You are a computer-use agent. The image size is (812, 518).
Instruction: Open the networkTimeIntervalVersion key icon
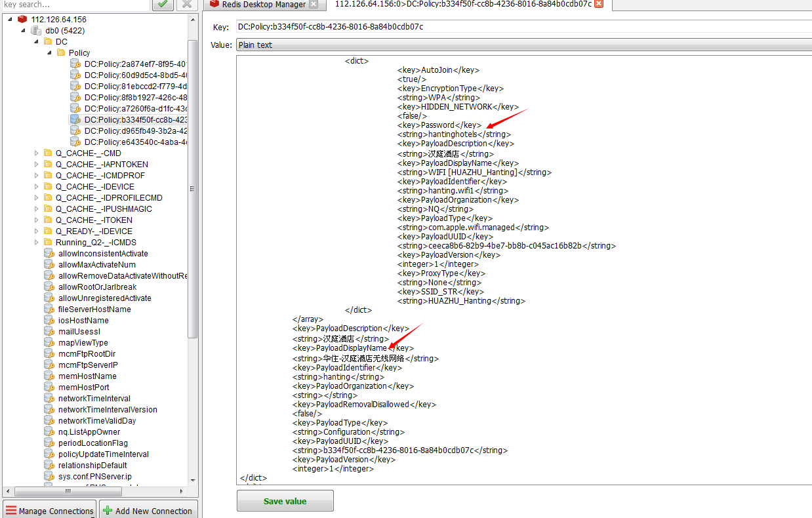(x=49, y=409)
